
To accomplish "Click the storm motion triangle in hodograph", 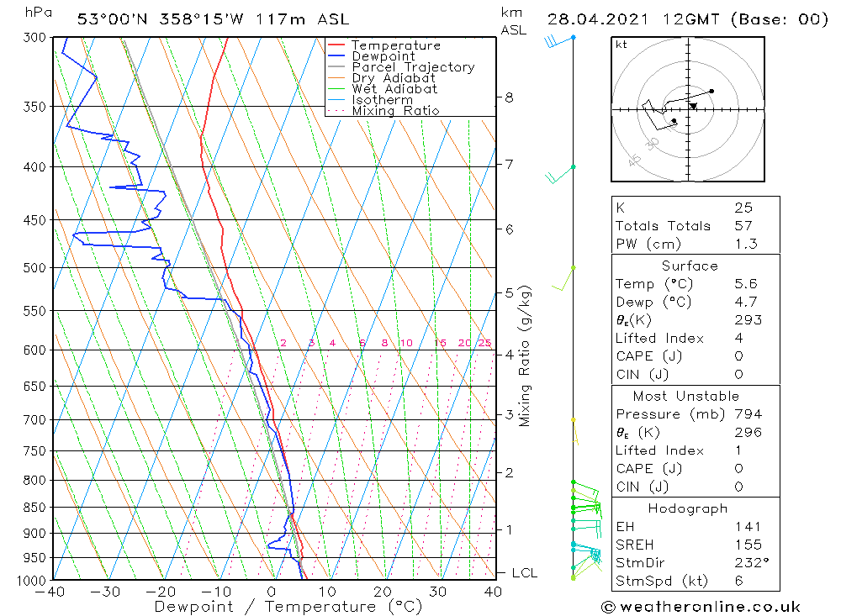I will pos(693,106).
